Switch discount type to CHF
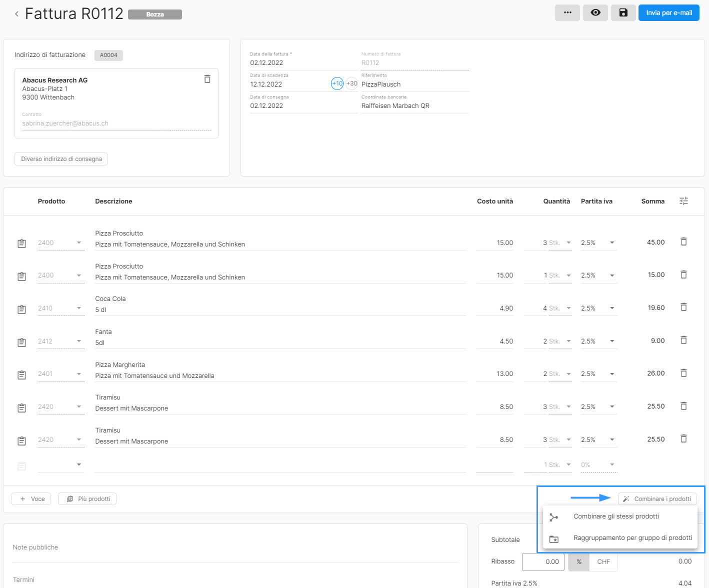The height and width of the screenshot is (588, 709). (603, 562)
